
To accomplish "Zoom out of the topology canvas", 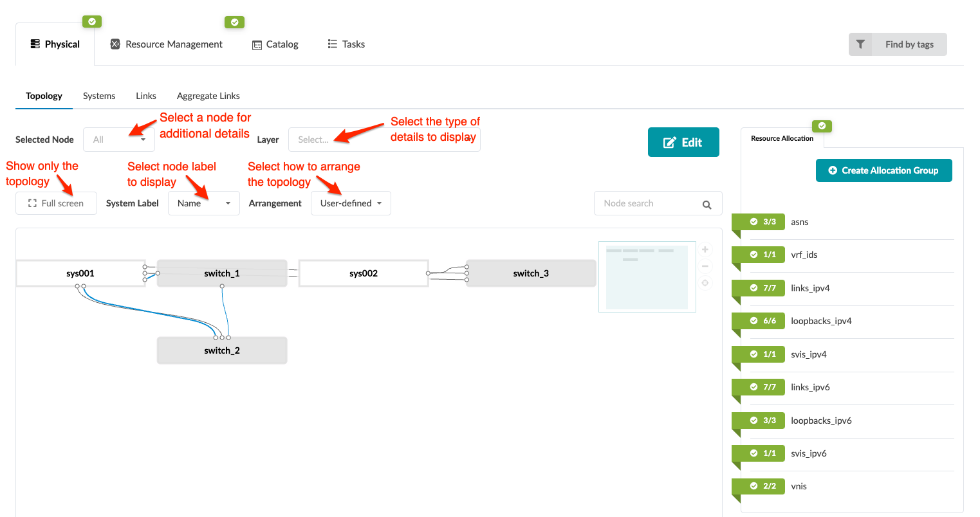I will (x=705, y=266).
